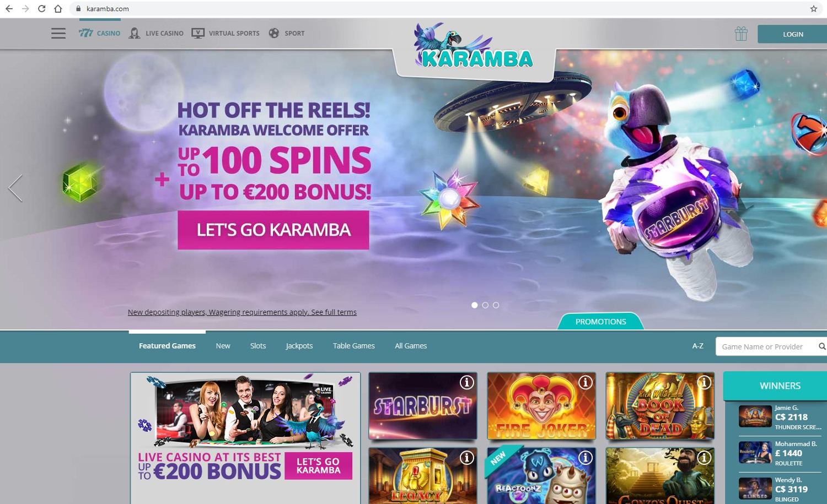This screenshot has height=504, width=827.
Task: Expand the Promotions tab
Action: (601, 322)
